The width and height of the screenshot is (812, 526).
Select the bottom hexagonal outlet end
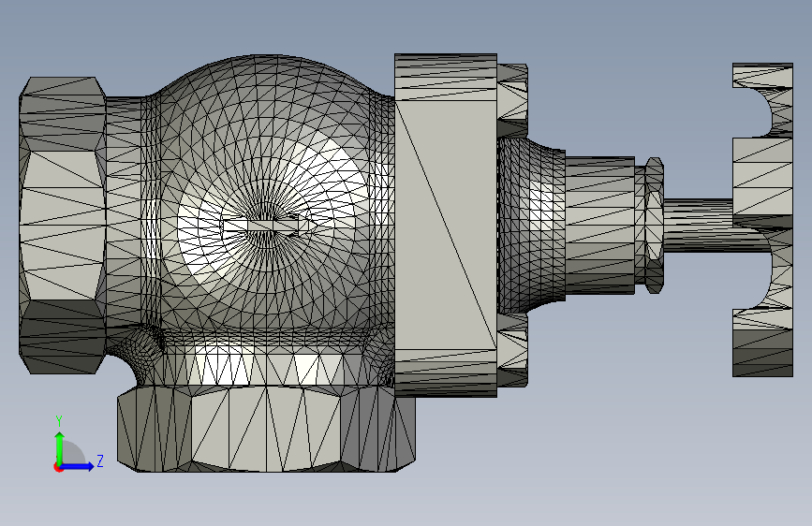266,429
